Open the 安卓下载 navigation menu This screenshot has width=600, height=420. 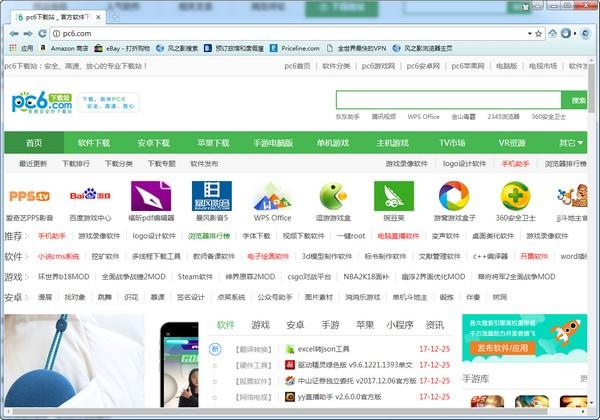point(153,143)
